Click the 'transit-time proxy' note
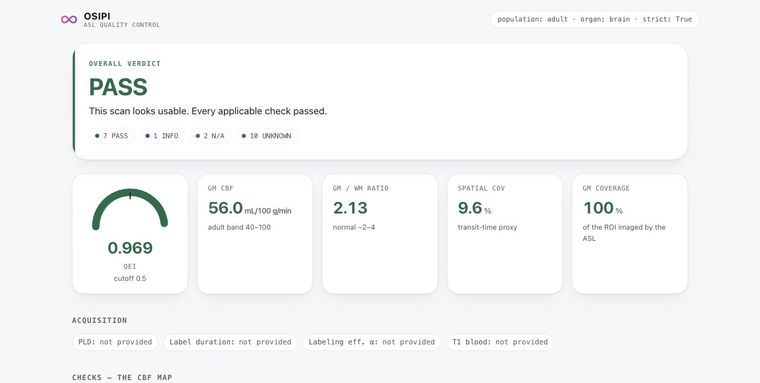The height and width of the screenshot is (383, 760). (x=487, y=227)
